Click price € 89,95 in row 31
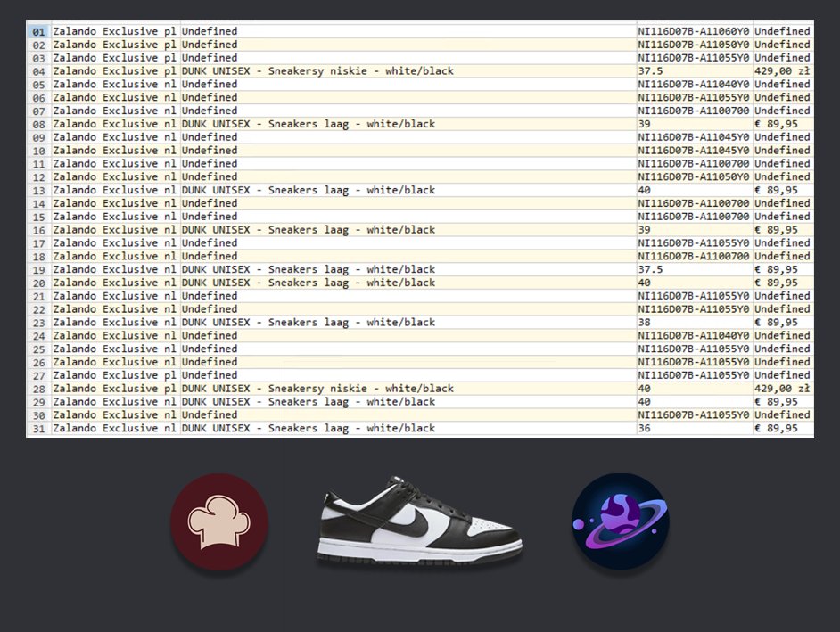Screen dimensions: 840x632 pos(777,429)
